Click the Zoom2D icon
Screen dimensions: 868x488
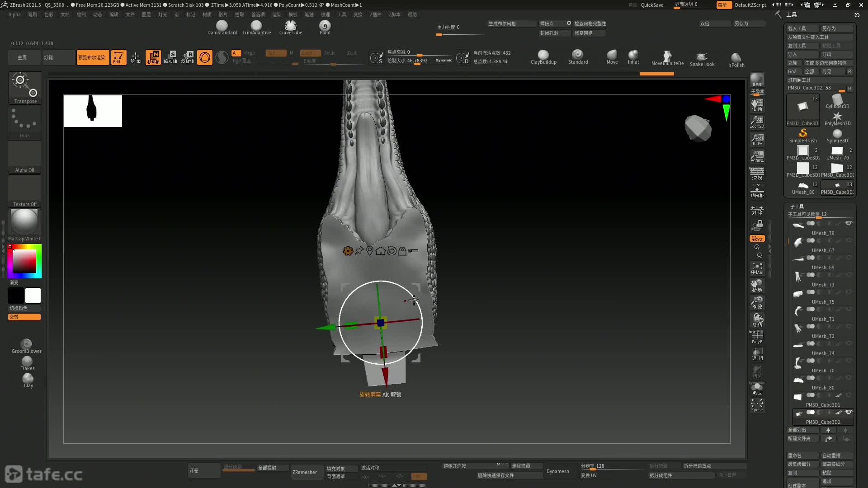click(x=757, y=122)
